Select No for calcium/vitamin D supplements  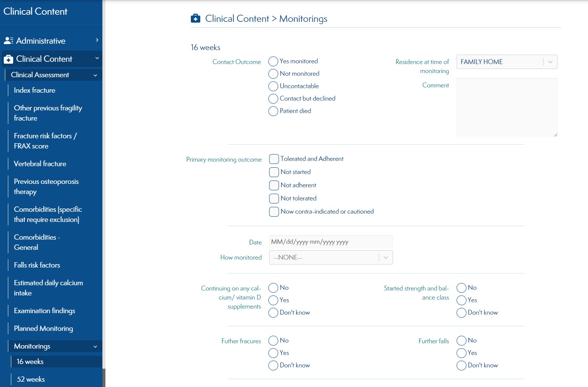coord(273,288)
